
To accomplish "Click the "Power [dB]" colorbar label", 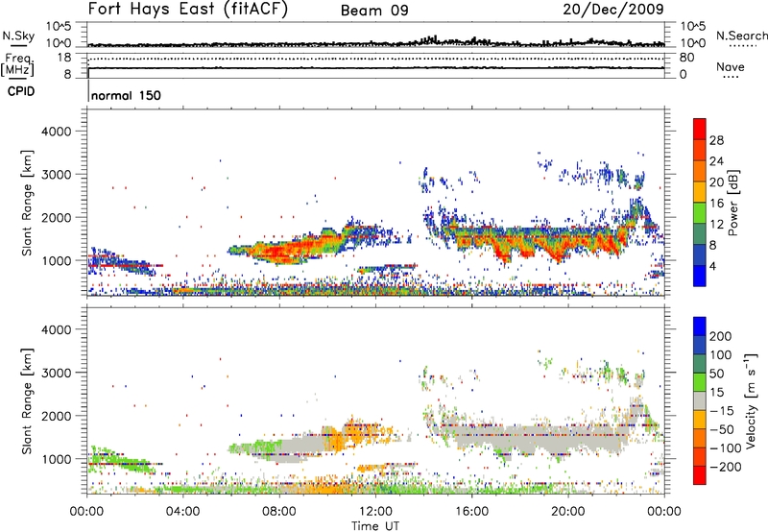I will pyautogui.click(x=733, y=203).
